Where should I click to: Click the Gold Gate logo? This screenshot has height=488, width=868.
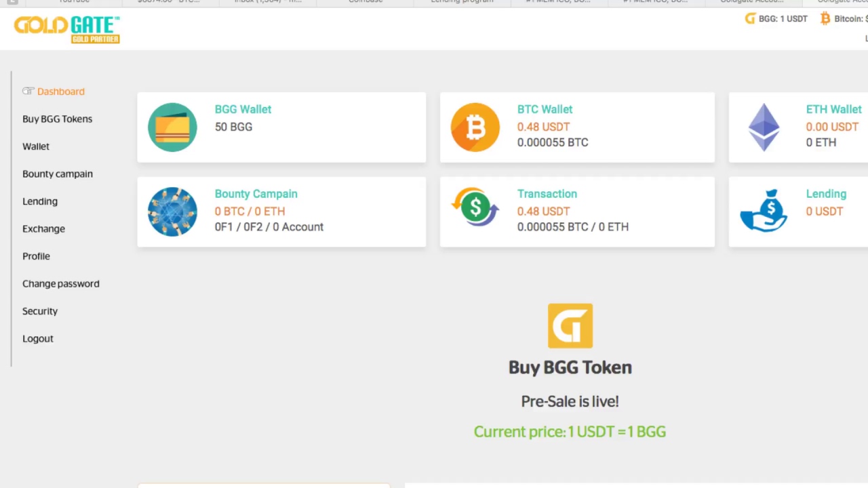tap(66, 29)
